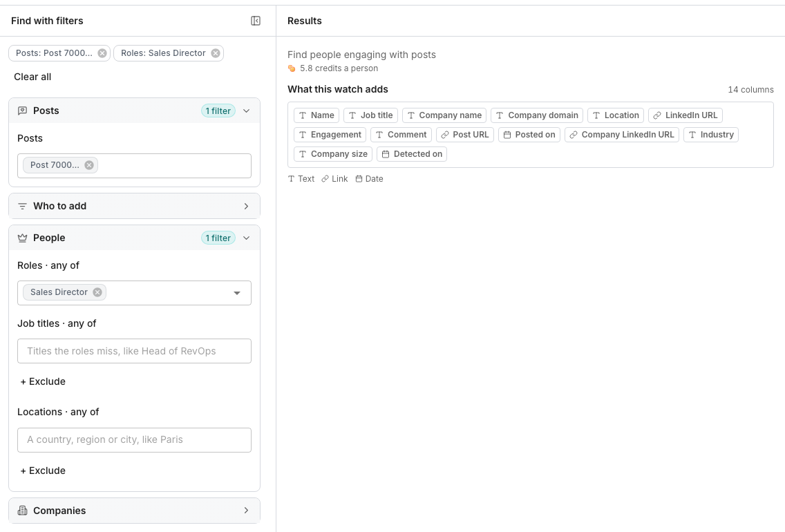Viewport: 785px width, 532px height.
Task: Click the Comment column chip
Action: (401, 135)
